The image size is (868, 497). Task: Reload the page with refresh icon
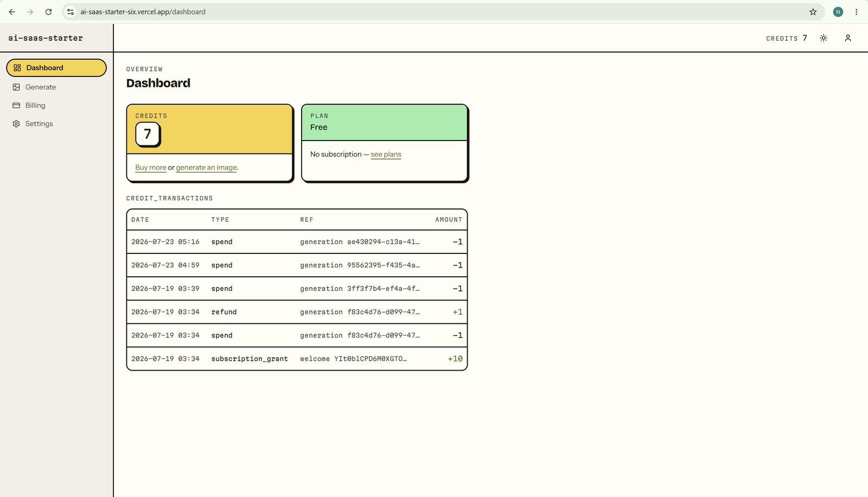tap(48, 12)
